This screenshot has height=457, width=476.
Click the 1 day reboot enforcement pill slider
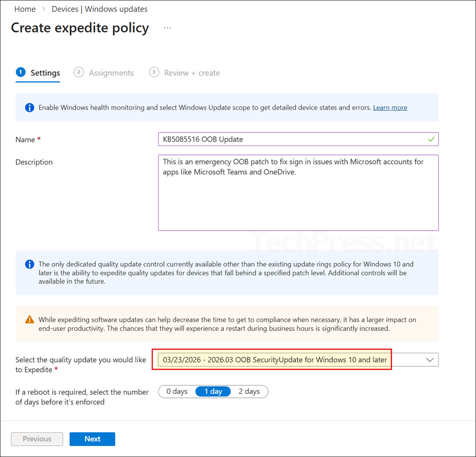click(213, 391)
